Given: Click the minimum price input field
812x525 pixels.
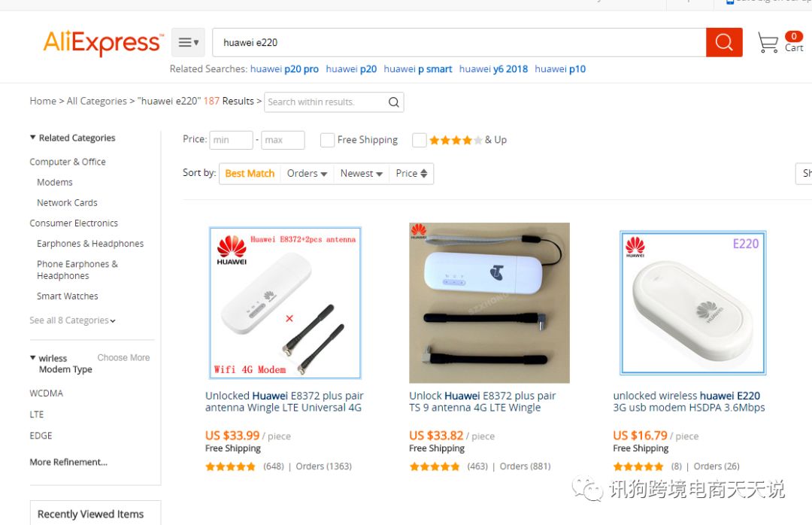Looking at the screenshot, I should point(231,140).
